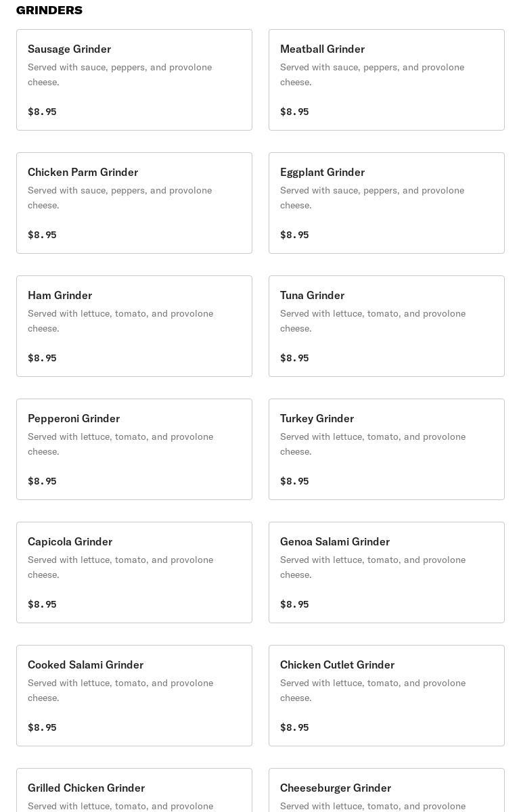521x812 pixels.
Task: Click the Capicola Grinder heading
Action: 70,541
